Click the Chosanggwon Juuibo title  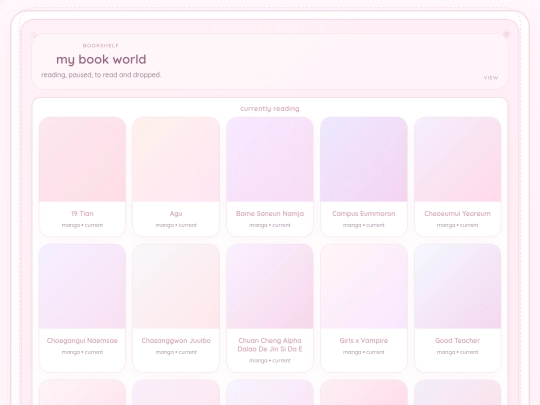(x=176, y=341)
